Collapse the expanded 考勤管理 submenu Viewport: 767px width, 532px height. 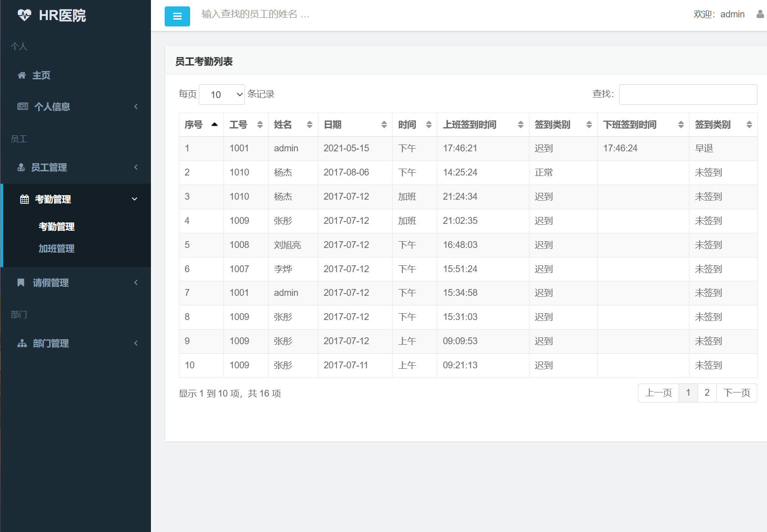click(x=134, y=199)
